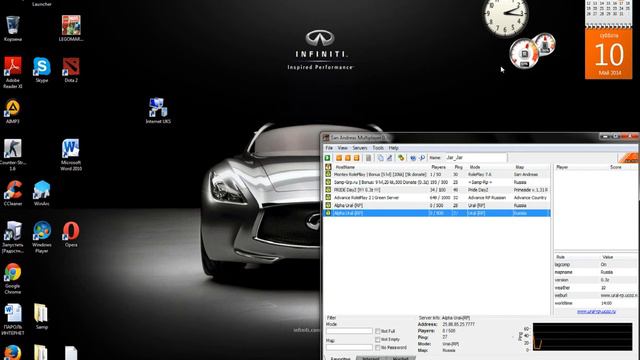Click the Add Server orange icon beside Connect

[339, 158]
